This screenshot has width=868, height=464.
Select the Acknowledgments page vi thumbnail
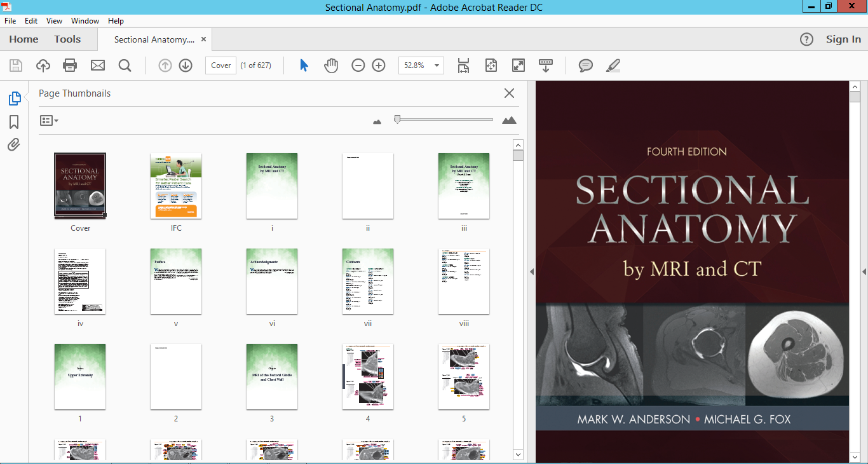click(x=272, y=281)
